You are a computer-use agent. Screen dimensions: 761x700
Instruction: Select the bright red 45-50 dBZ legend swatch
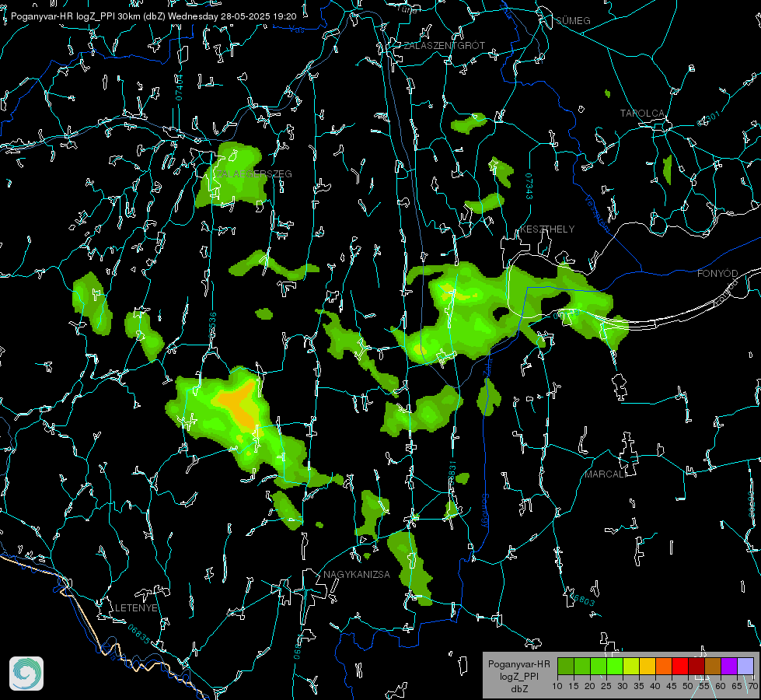coord(680,666)
